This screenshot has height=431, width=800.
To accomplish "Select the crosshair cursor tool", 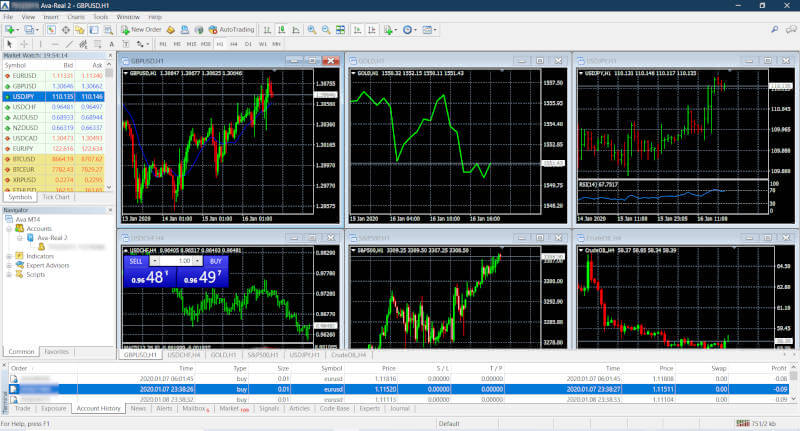I will [25, 44].
